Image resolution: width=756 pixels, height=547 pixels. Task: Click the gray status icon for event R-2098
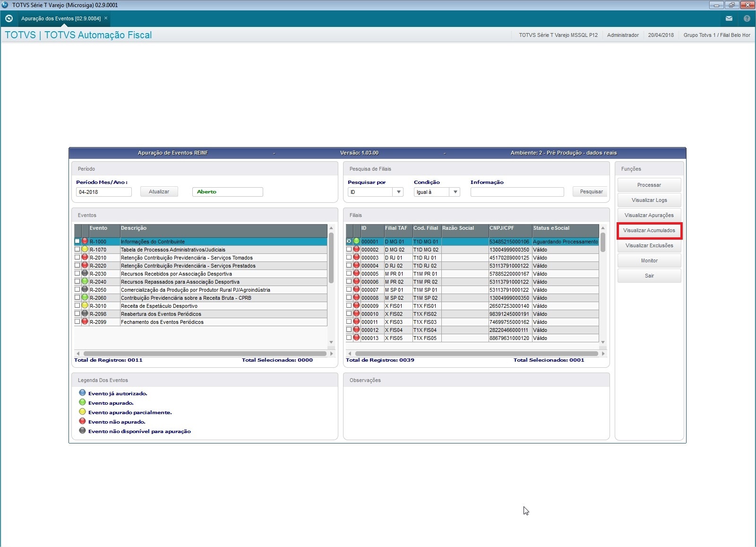[85, 313]
